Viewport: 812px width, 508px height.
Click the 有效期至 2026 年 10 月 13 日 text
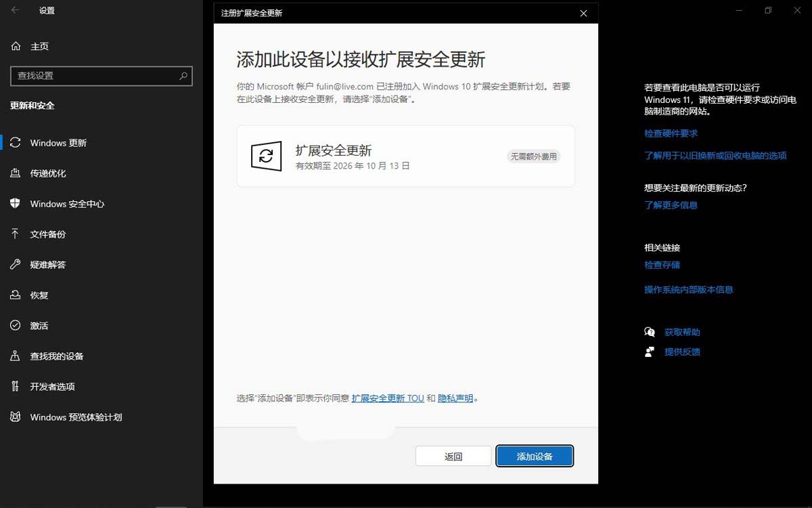coord(353,165)
